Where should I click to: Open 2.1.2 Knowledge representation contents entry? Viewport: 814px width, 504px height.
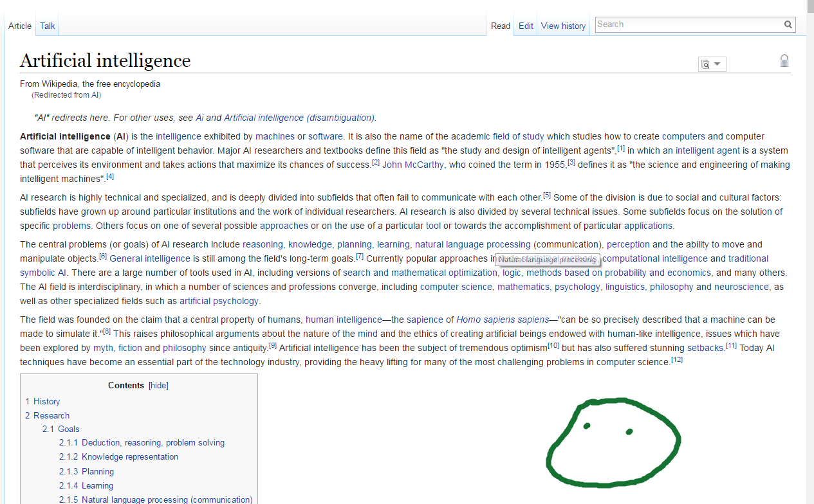click(129, 457)
